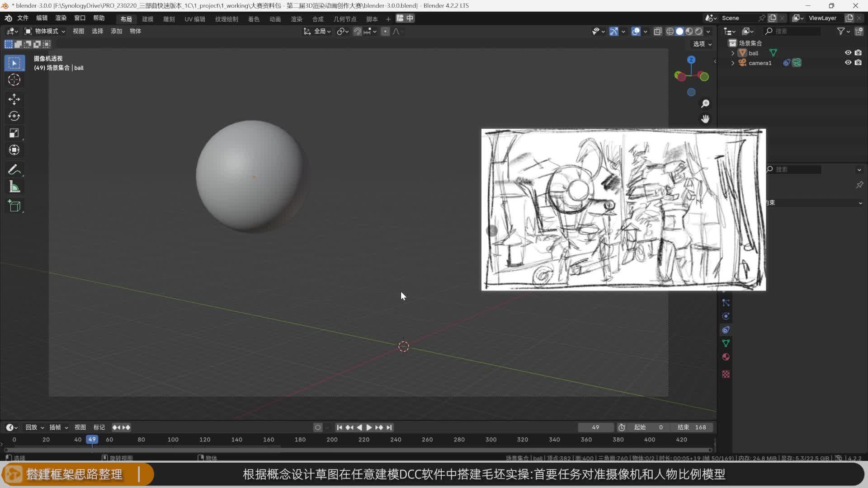Hide the ball object in viewport
This screenshot has width=868, height=488.
pos(848,53)
